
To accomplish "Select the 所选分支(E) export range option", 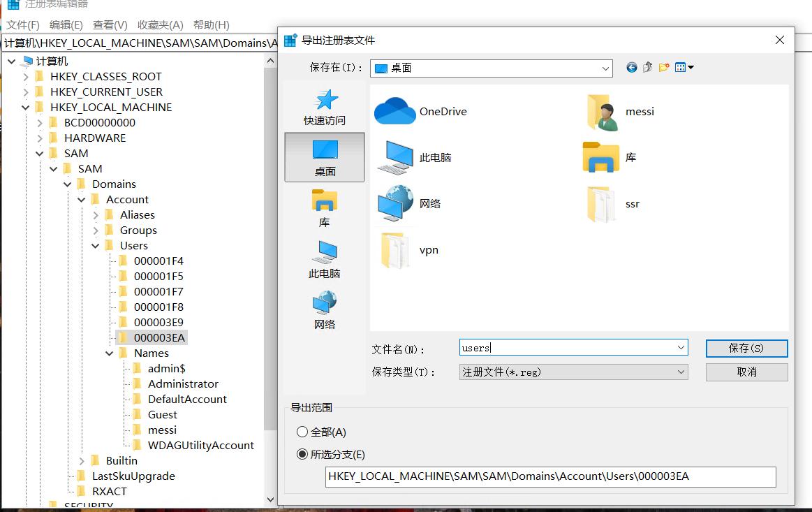I will pyautogui.click(x=302, y=454).
